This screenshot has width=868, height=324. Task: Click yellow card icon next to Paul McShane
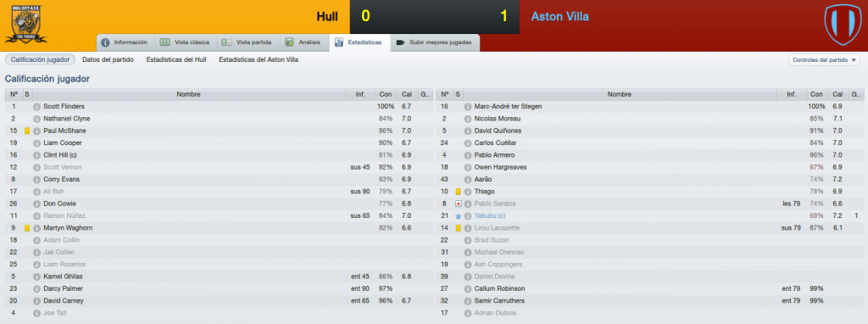coord(26,131)
